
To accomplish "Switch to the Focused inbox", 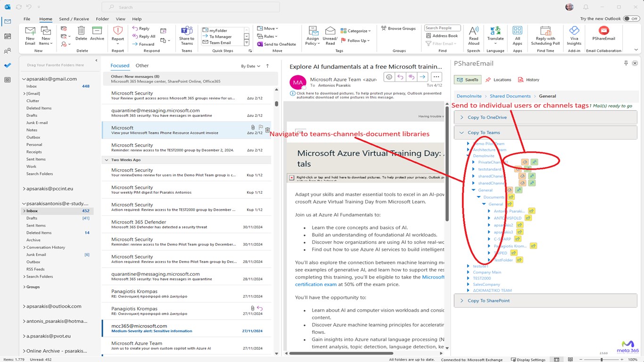I will pos(120,66).
